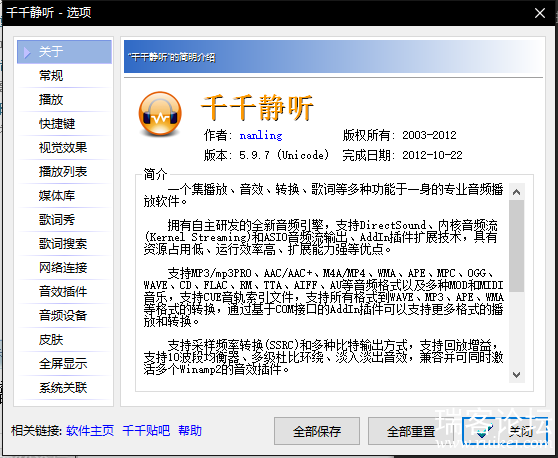The width and height of the screenshot is (558, 458).
Task: Click the completion date 2012-10-22
Action: click(x=432, y=155)
